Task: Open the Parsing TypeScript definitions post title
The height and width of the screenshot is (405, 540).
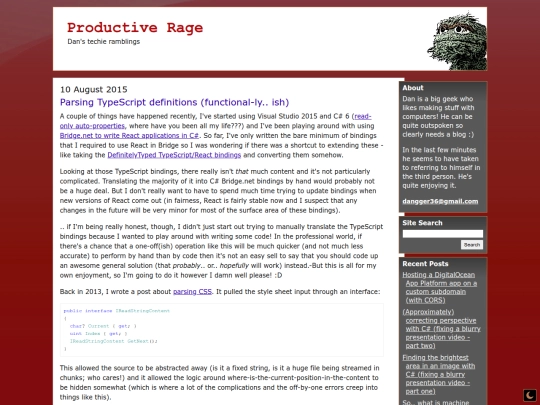Action: point(174,102)
